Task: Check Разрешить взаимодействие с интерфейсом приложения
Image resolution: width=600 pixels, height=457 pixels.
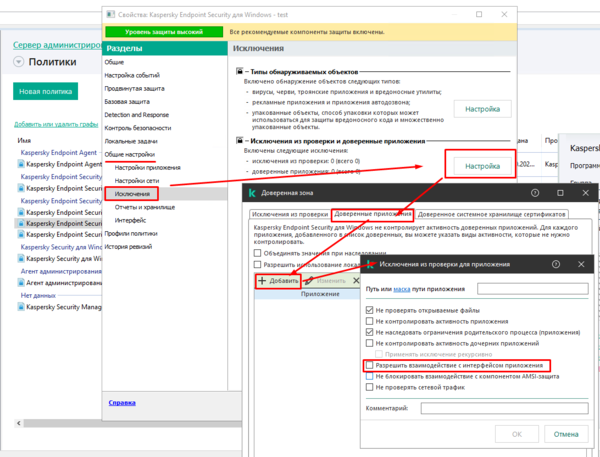Action: pos(369,365)
